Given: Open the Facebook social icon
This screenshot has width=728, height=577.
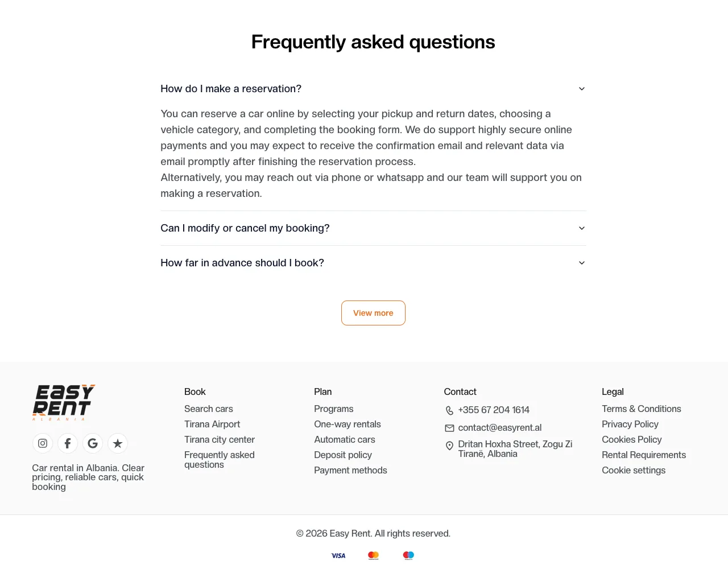Looking at the screenshot, I should (x=68, y=443).
